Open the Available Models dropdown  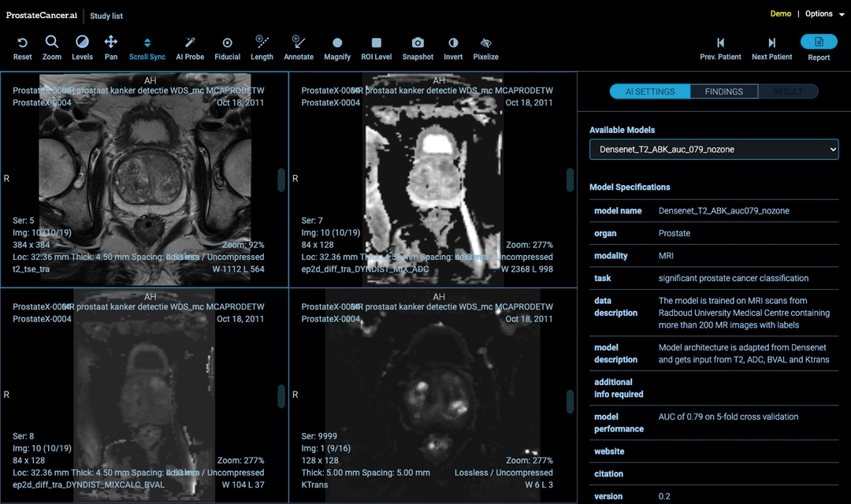click(x=714, y=150)
